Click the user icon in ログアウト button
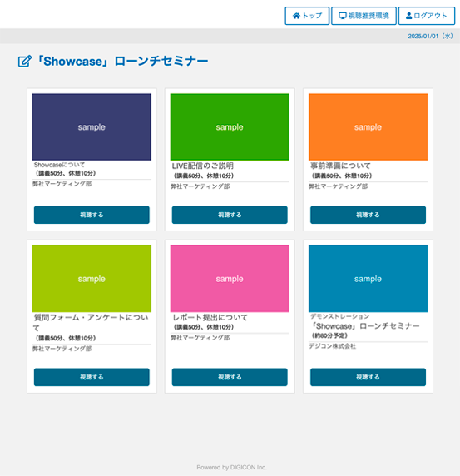Viewport: 460px width, 476px height. tap(408, 16)
